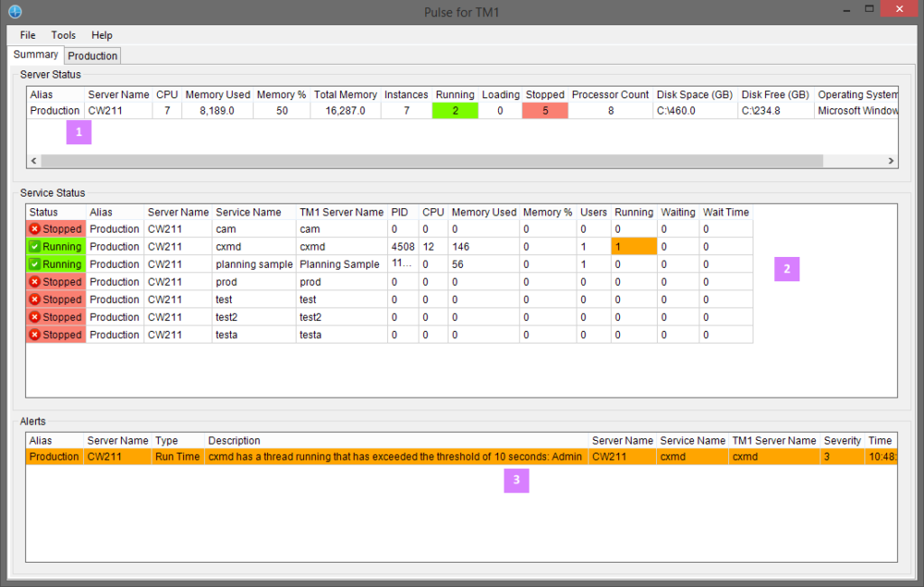Screen dimensions: 924x587
Task: Sort alerts by Severity column header
Action: tap(842, 441)
